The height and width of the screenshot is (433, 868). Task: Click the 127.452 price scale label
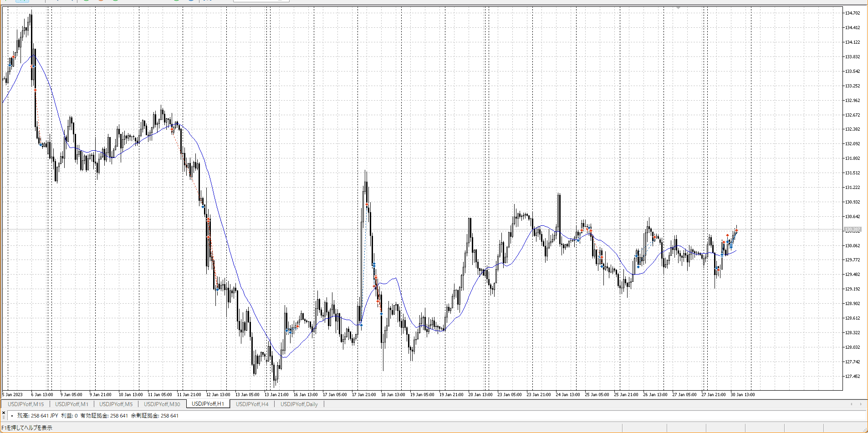click(852, 377)
